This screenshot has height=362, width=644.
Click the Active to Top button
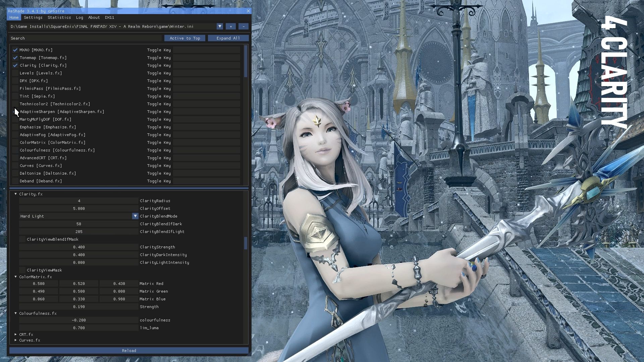(185, 38)
